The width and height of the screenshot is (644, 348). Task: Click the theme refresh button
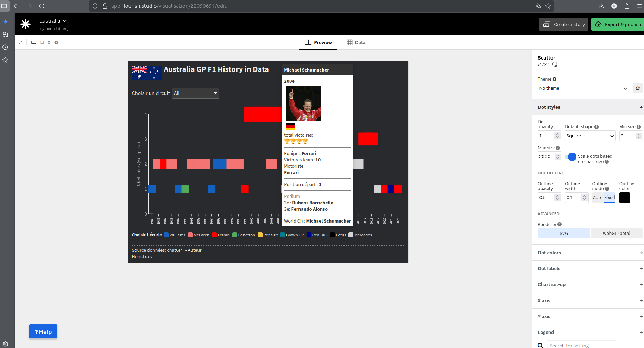coord(638,88)
